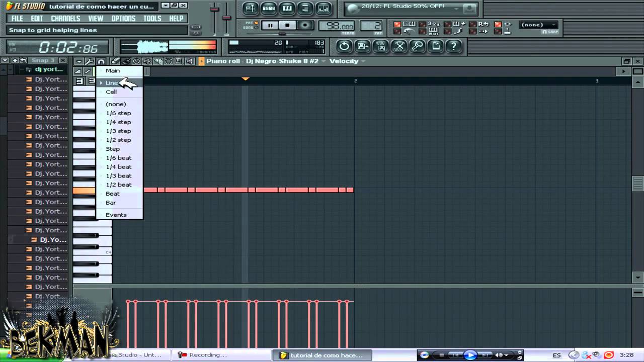The height and width of the screenshot is (362, 644).
Task: Click the news panel download button
Action: (x=469, y=9)
